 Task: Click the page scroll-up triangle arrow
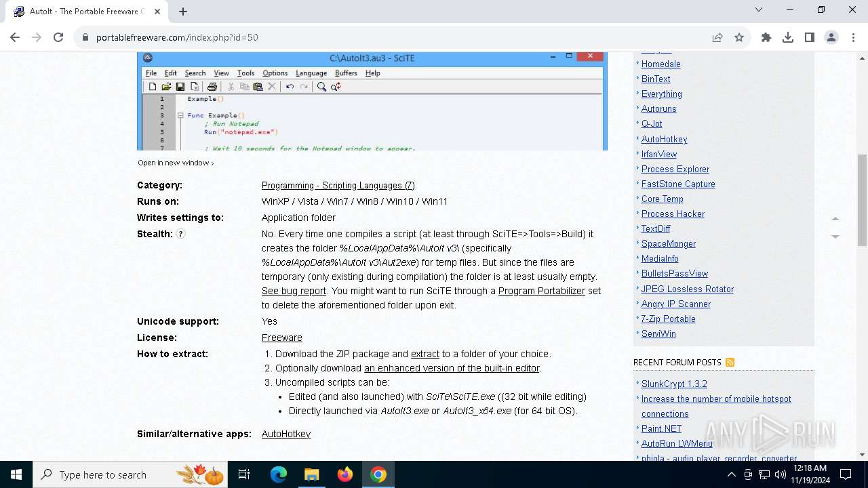[835, 219]
